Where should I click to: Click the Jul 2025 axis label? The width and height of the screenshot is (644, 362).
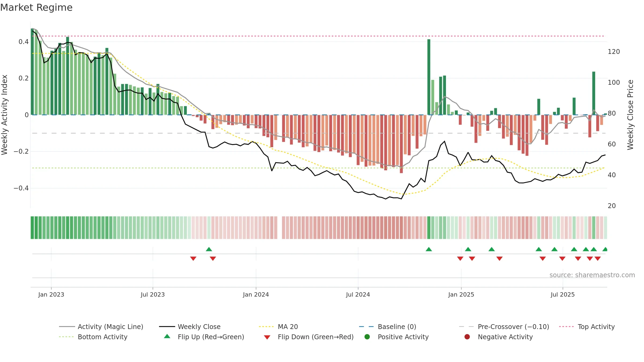(563, 294)
